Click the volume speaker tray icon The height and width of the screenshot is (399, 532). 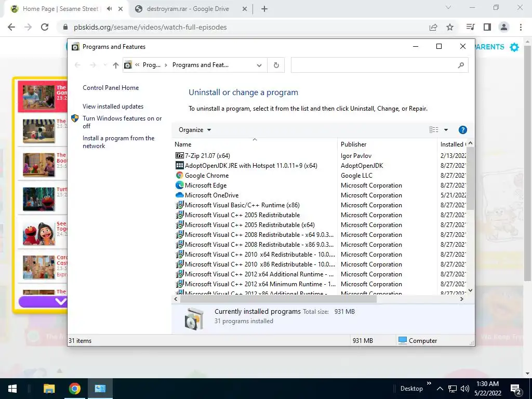click(465, 389)
